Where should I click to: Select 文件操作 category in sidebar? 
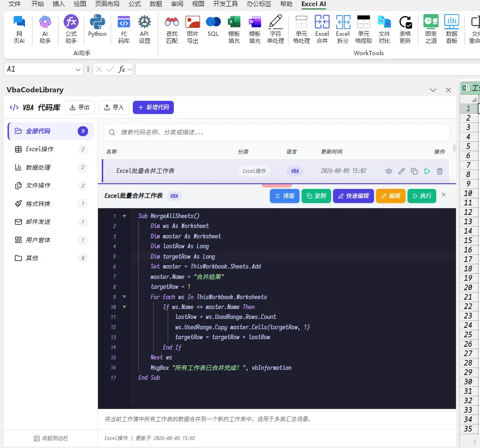[50, 186]
